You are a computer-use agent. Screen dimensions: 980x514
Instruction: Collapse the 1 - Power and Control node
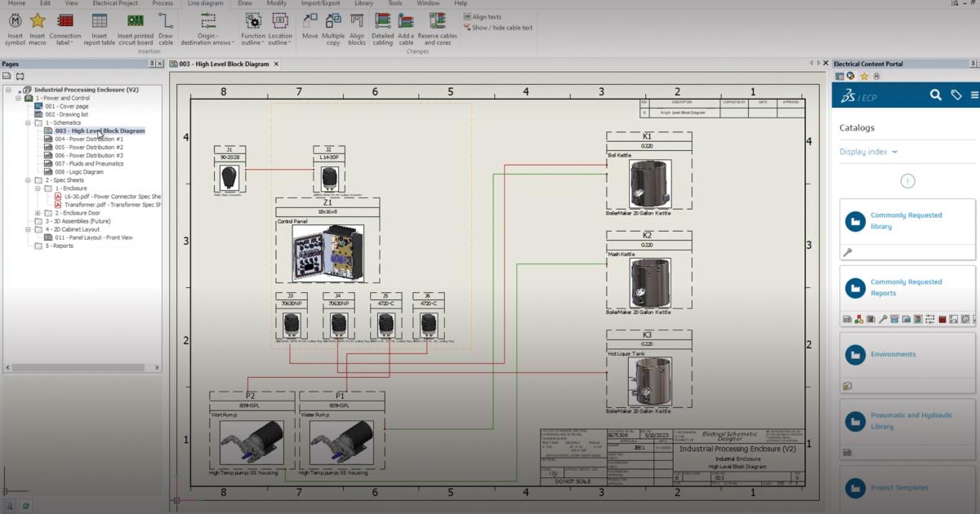coord(18,98)
